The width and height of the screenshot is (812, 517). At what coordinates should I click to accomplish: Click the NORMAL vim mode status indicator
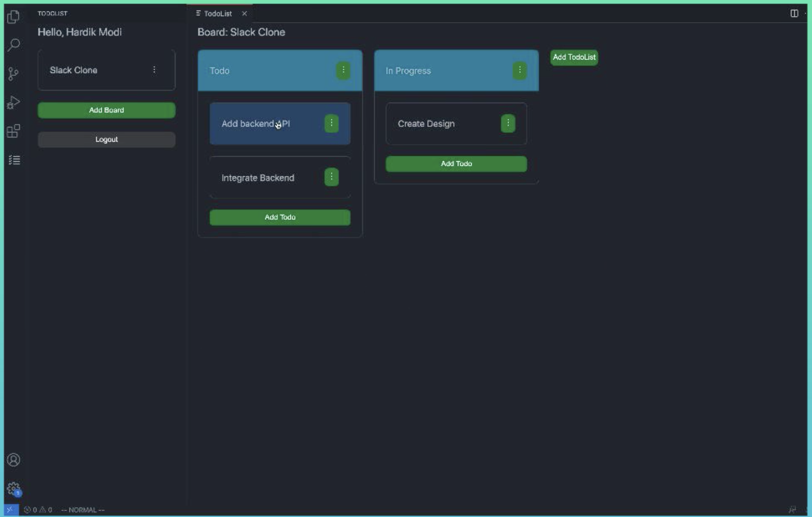pos(83,509)
